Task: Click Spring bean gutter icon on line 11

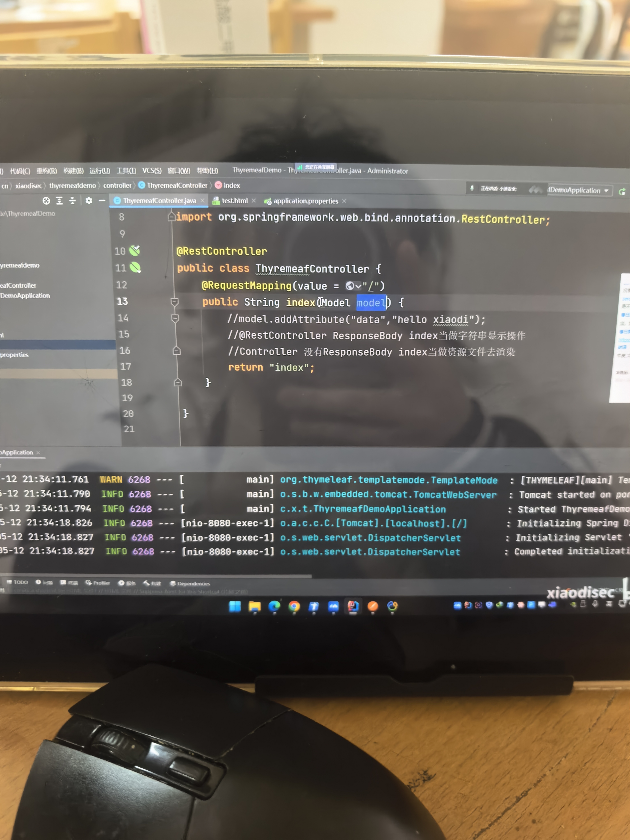Action: click(135, 268)
